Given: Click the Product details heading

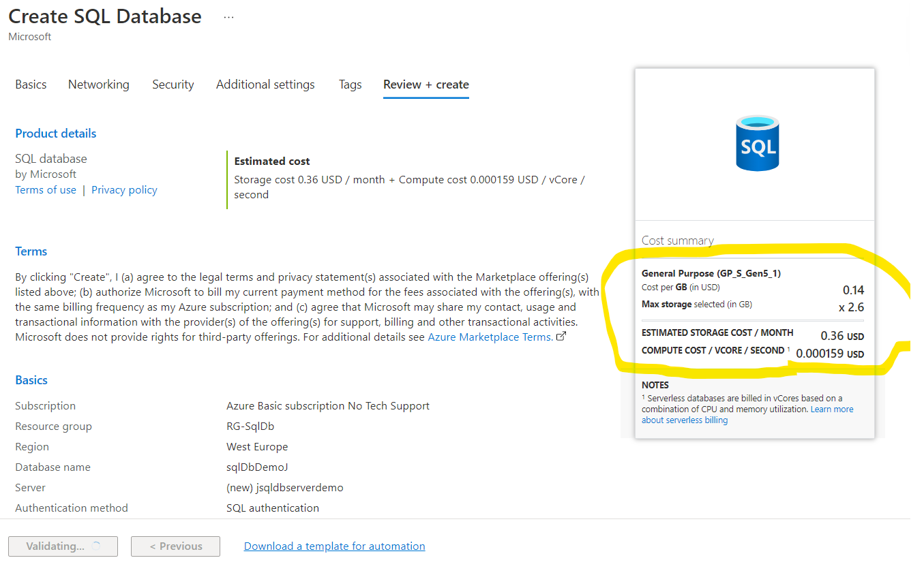Looking at the screenshot, I should [x=56, y=134].
